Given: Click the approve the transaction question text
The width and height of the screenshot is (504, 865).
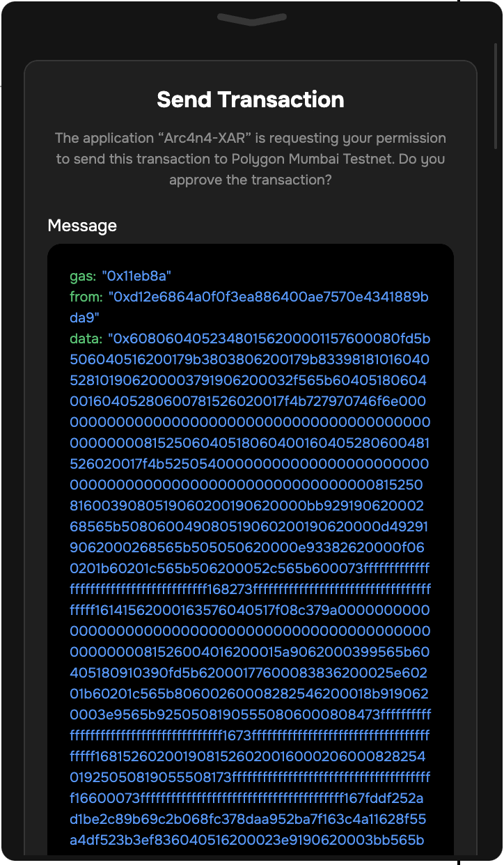Looking at the screenshot, I should [x=251, y=180].
